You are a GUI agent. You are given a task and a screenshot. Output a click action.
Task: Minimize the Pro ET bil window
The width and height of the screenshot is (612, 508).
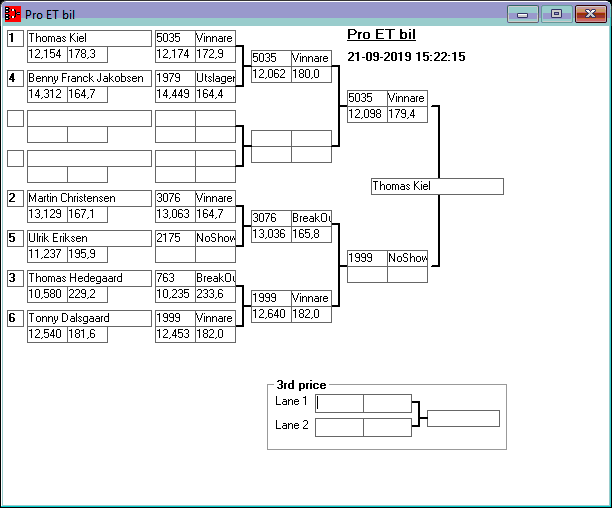point(524,14)
